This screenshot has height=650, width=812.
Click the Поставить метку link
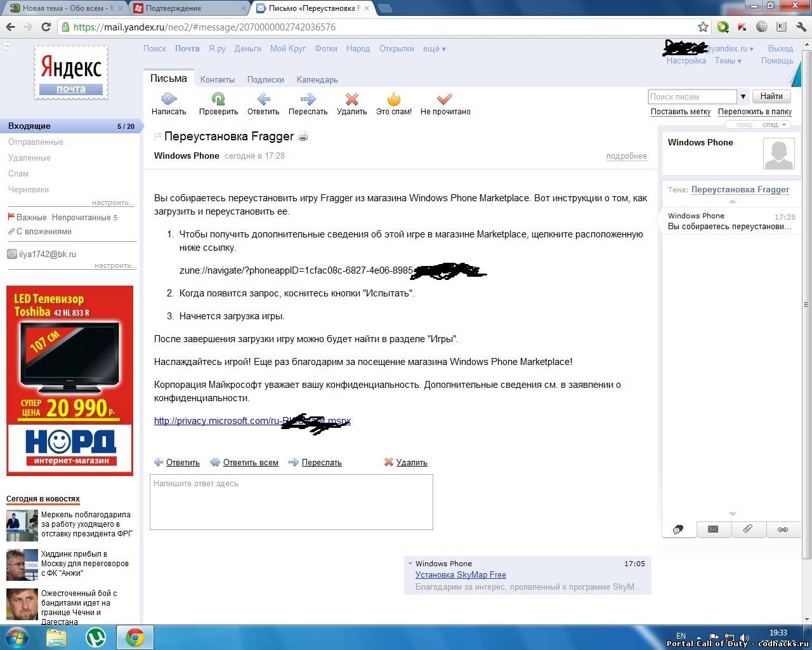[x=681, y=112]
